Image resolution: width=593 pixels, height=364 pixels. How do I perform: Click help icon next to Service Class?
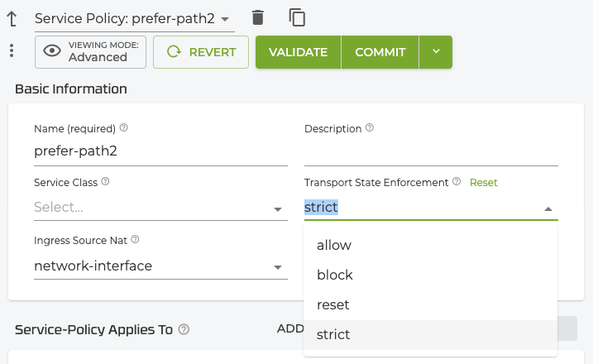[x=106, y=182]
